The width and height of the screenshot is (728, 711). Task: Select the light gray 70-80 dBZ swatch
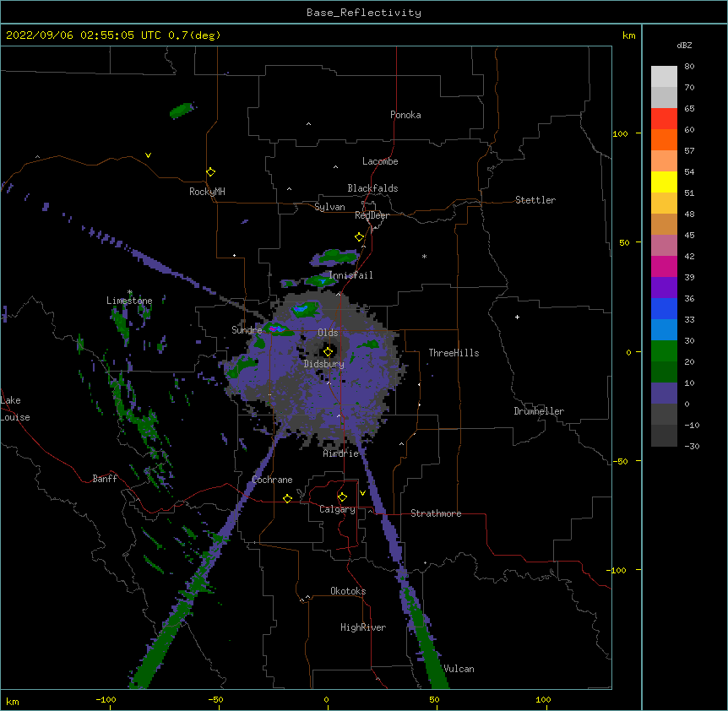pyautogui.click(x=664, y=77)
